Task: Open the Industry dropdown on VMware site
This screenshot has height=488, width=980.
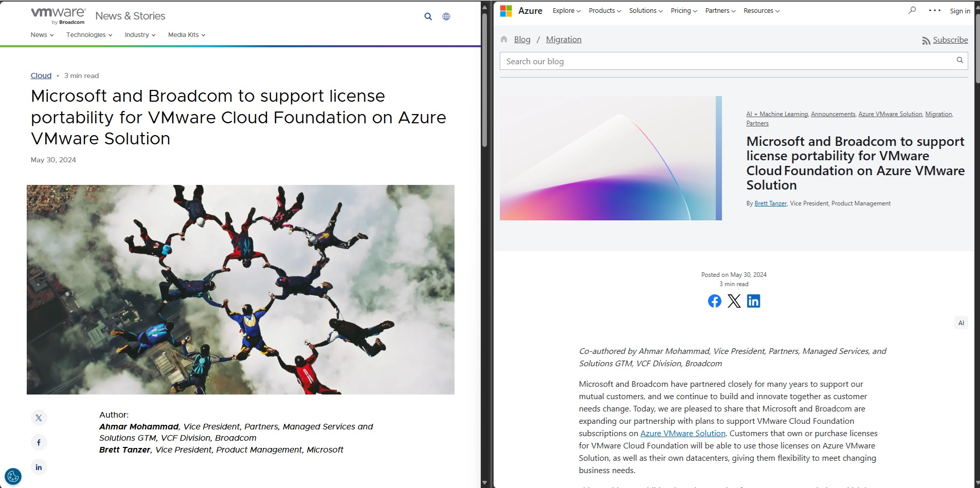Action: point(139,35)
